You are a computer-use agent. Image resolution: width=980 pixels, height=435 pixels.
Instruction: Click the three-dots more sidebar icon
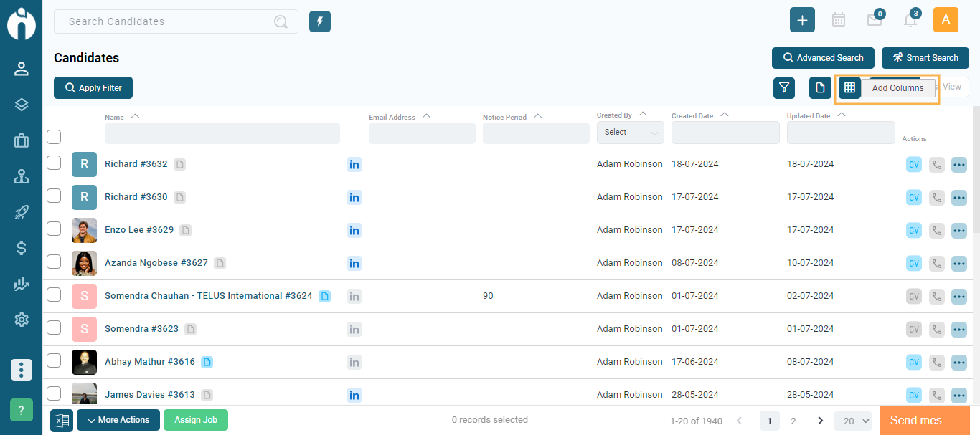[x=22, y=370]
